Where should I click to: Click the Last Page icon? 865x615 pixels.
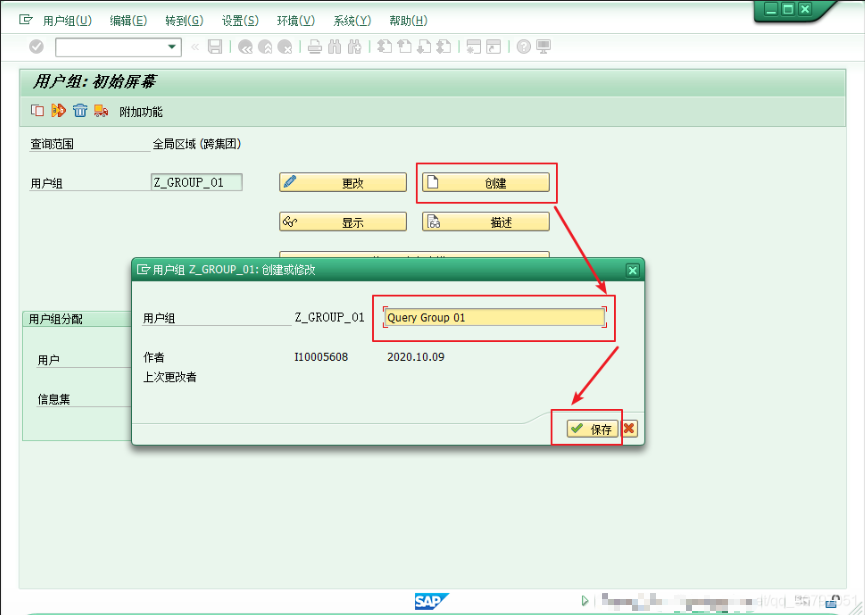coord(444,47)
